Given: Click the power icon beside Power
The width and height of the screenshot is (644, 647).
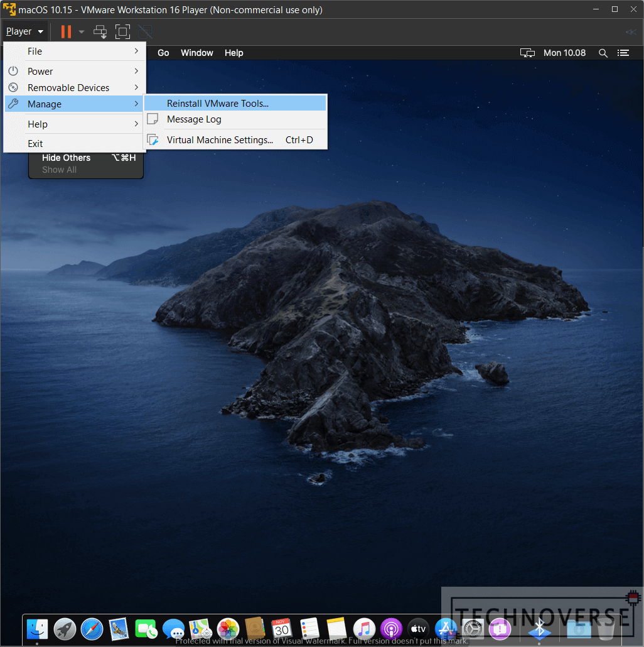Looking at the screenshot, I should coord(13,71).
